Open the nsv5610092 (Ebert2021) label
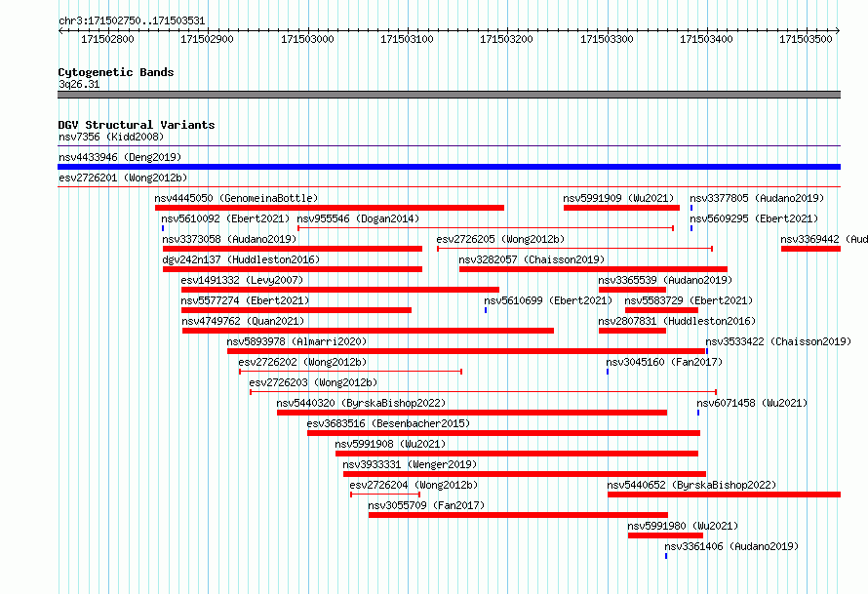 (226, 218)
